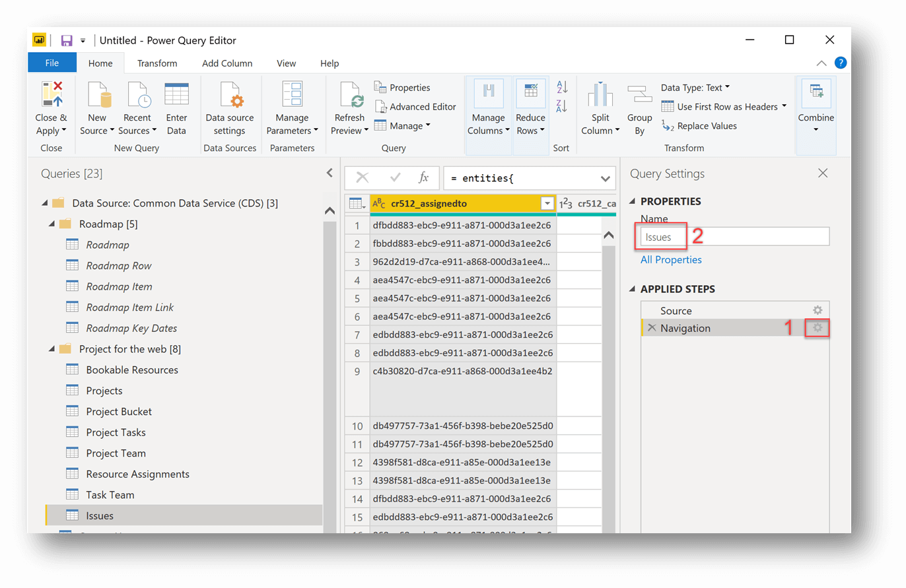Click Refresh Preview icon
The height and width of the screenshot is (588, 906).
point(350,95)
